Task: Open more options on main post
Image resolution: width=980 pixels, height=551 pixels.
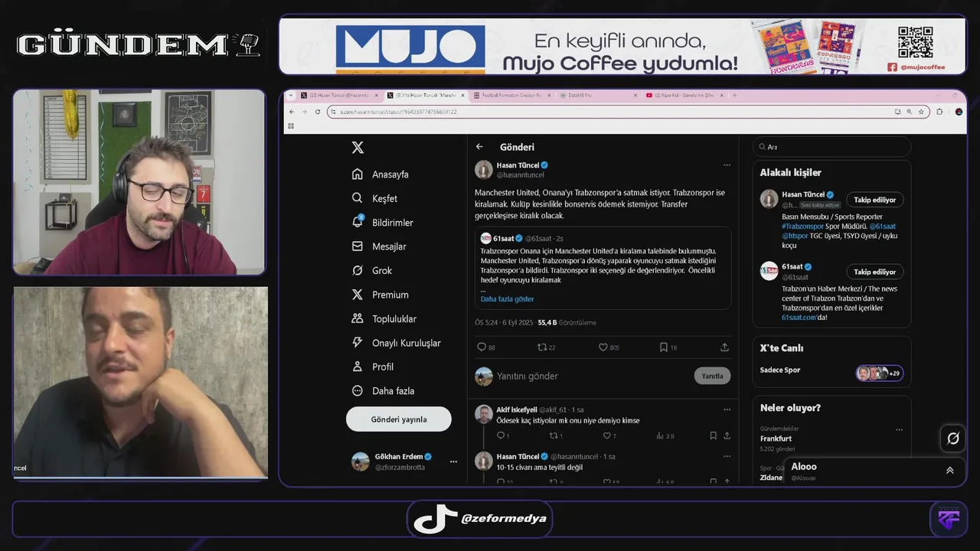Action: point(727,165)
